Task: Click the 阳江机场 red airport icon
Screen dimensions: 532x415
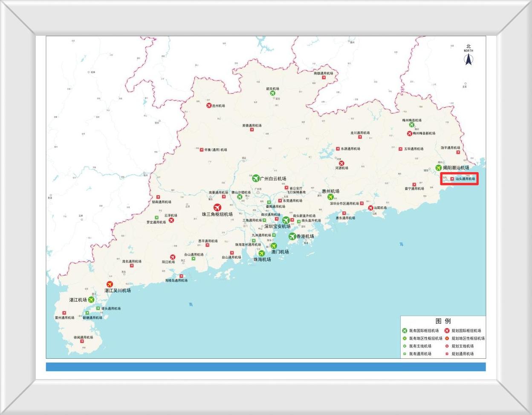Action: pyautogui.click(x=173, y=257)
